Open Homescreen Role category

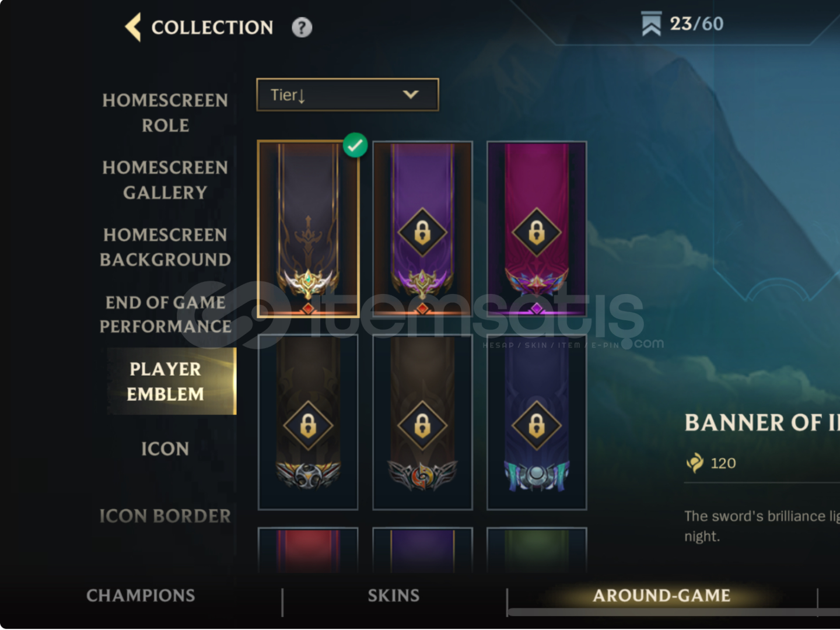pos(165,113)
